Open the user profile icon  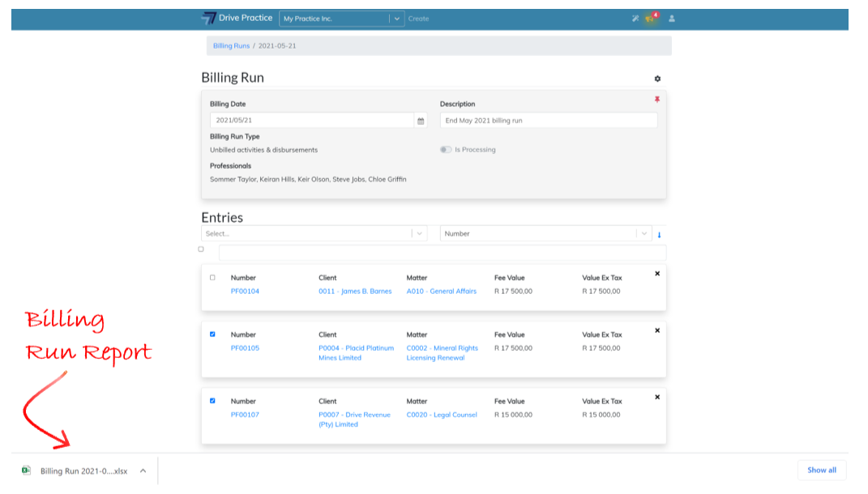pos(671,19)
